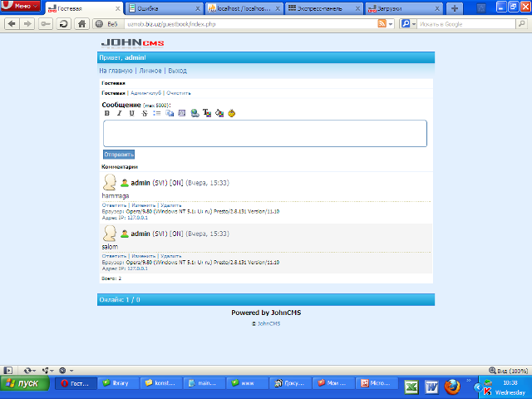This screenshot has height=399, width=532.
Task: Click the password wand key icon
Action: click(x=46, y=24)
